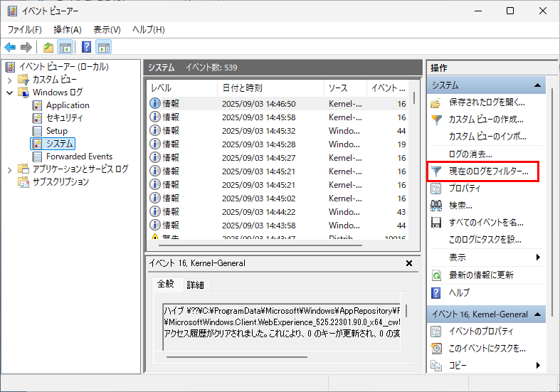
Task: Click the up-one-level folder toolbar icon
Action: [x=48, y=47]
